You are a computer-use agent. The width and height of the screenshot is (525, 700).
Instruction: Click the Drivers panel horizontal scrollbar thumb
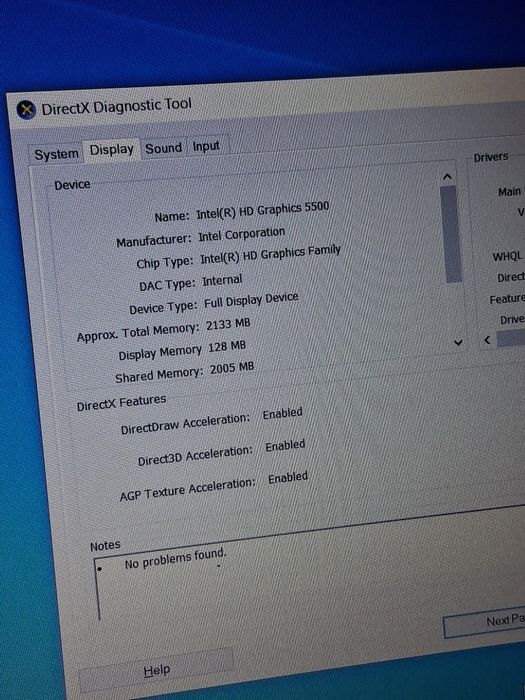(x=511, y=338)
